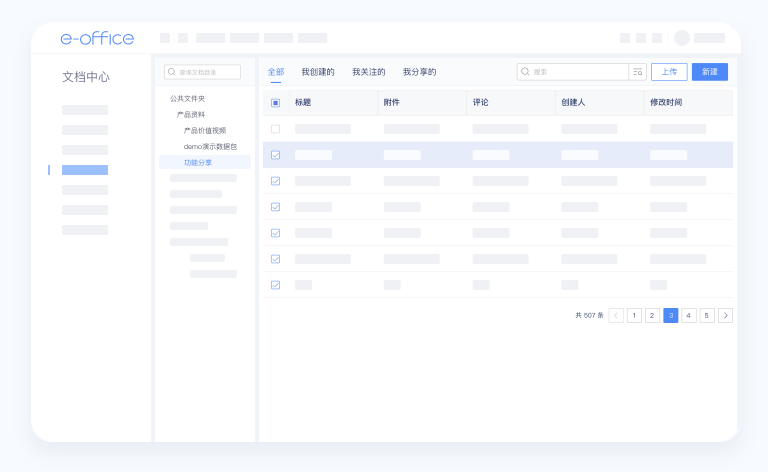Image resolution: width=768 pixels, height=472 pixels.
Task: Click magnifier icon in folder search box
Action: pos(172,72)
